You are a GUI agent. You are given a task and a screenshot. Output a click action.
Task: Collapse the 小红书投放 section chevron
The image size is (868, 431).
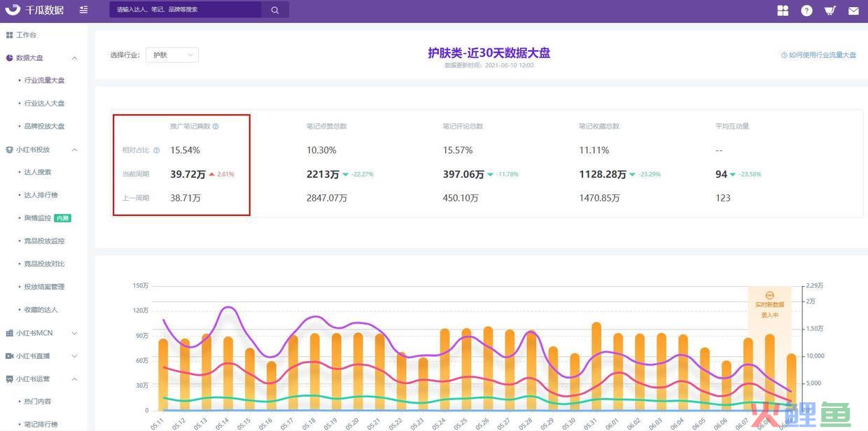[75, 150]
